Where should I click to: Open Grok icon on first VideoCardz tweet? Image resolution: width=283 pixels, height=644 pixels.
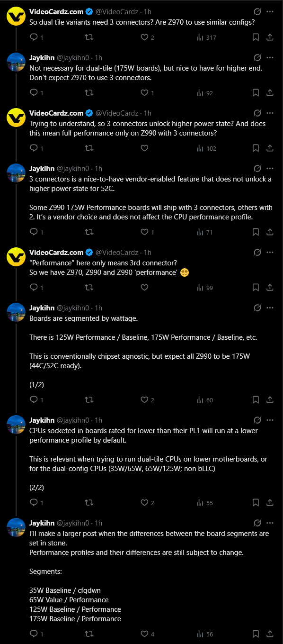click(258, 11)
